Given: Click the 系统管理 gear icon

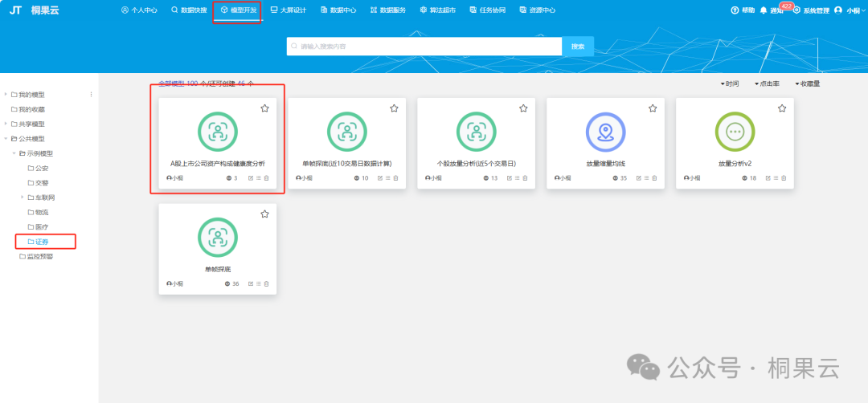Looking at the screenshot, I should [x=796, y=10].
